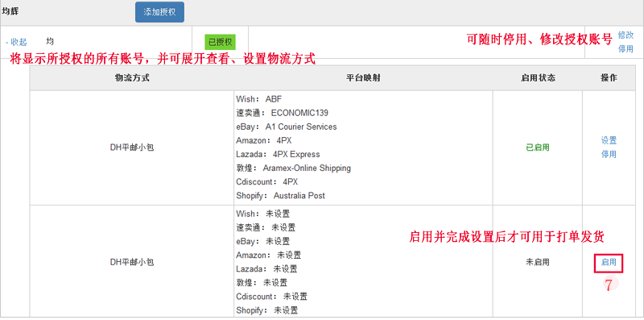The width and height of the screenshot is (644, 320).
Task: Click 停用 below 设置 in enabled row
Action: [x=609, y=154]
